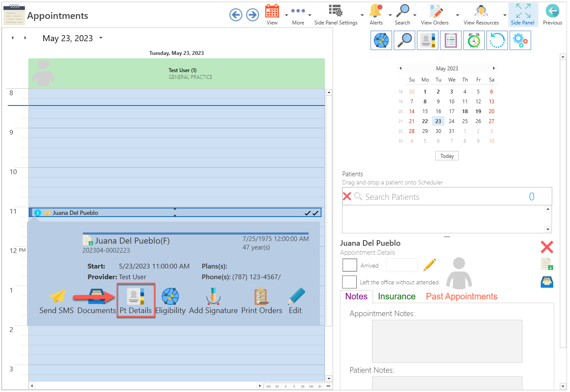Check Left the office without attended
This screenshot has height=392, width=570.
coord(349,282)
